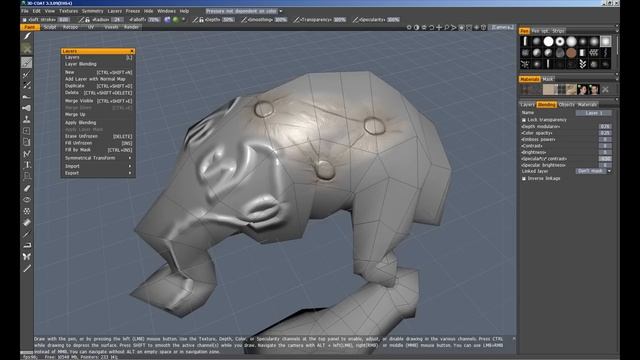Viewport: 640px width, 360px height.
Task: Expand the Export submenu
Action: (x=98, y=173)
